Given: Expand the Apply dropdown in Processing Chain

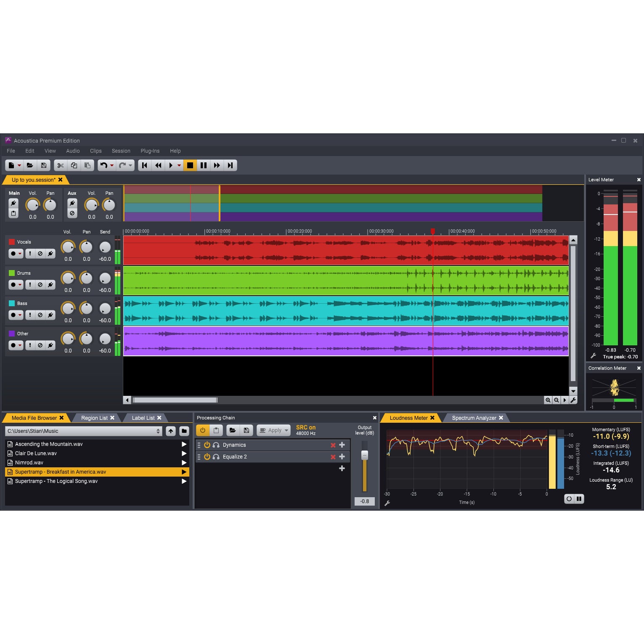Looking at the screenshot, I should coord(286,430).
